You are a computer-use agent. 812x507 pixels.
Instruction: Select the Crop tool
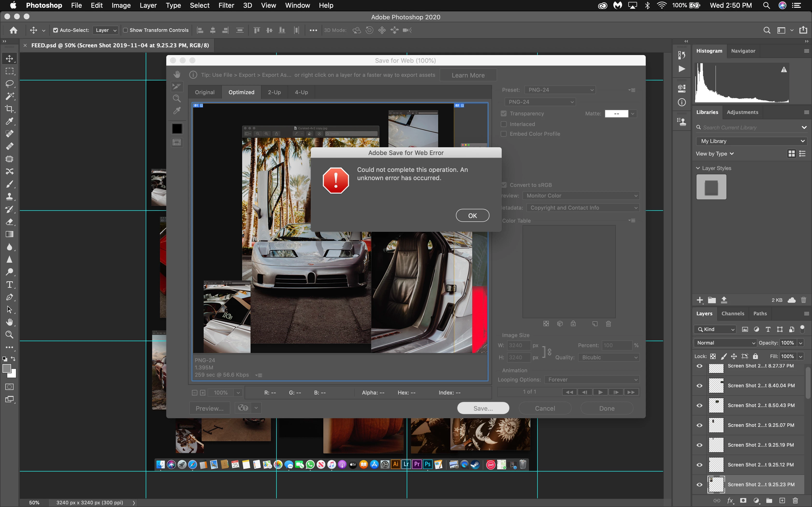click(x=9, y=109)
